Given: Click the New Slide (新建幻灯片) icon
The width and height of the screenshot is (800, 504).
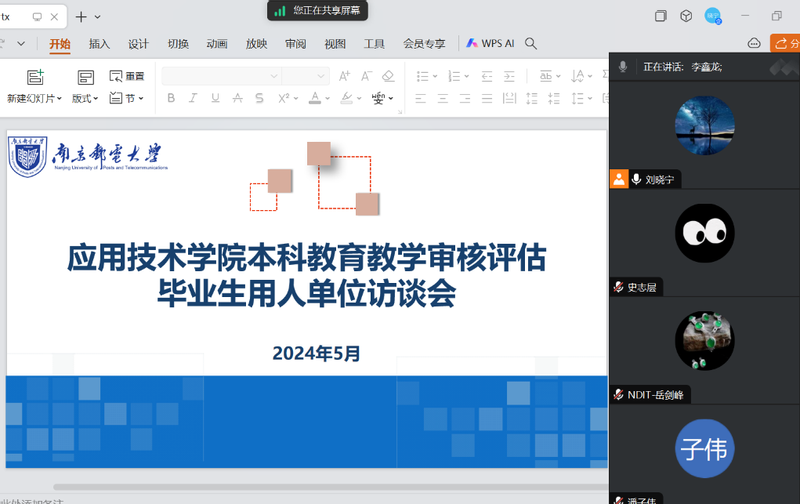Looking at the screenshot, I should [35, 77].
